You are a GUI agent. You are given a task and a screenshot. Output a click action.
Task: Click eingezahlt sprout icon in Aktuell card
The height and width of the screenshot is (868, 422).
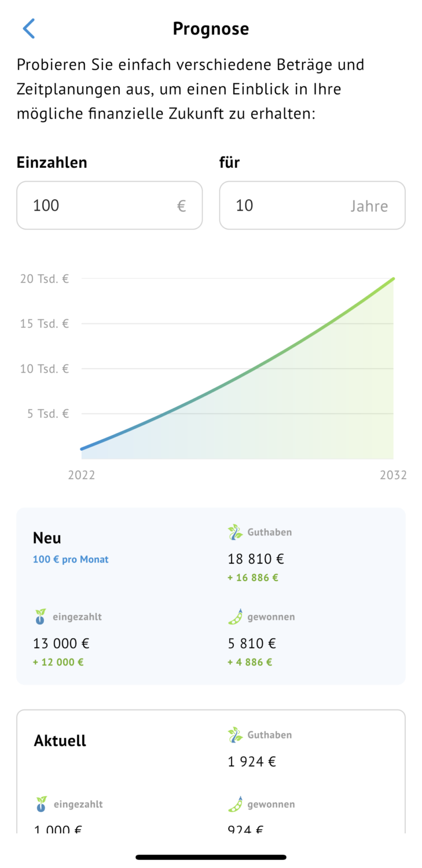pos(41,804)
